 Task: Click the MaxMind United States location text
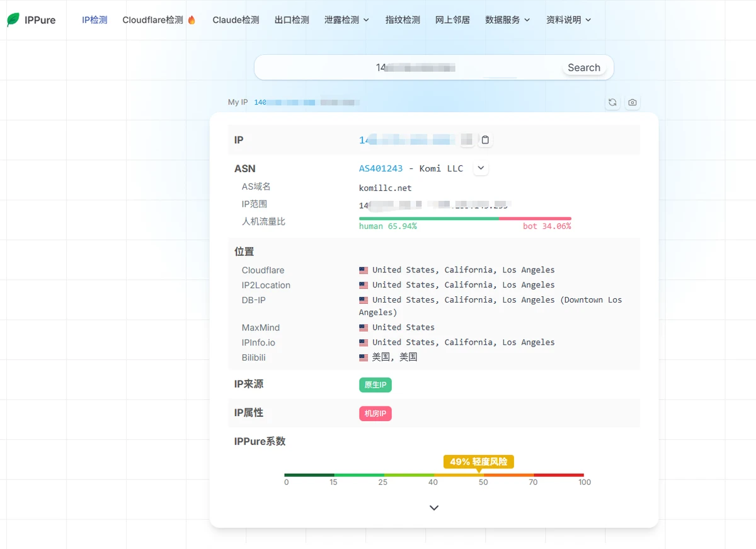[403, 328]
